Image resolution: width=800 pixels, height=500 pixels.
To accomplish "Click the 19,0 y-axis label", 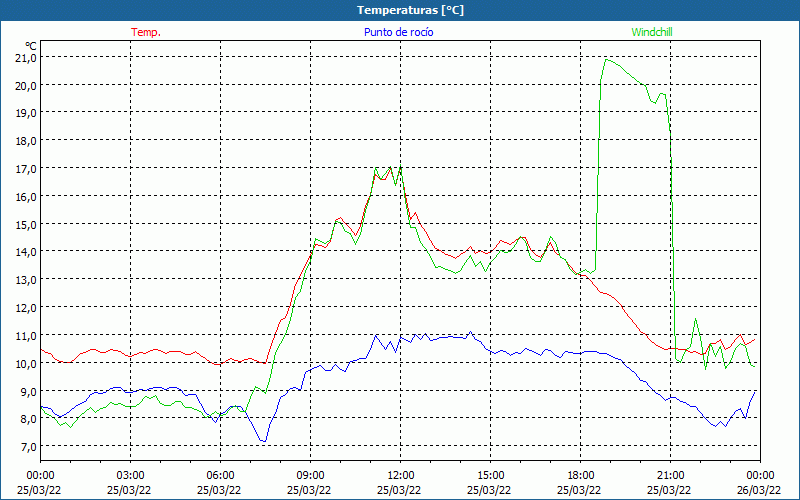I will 26,113.
